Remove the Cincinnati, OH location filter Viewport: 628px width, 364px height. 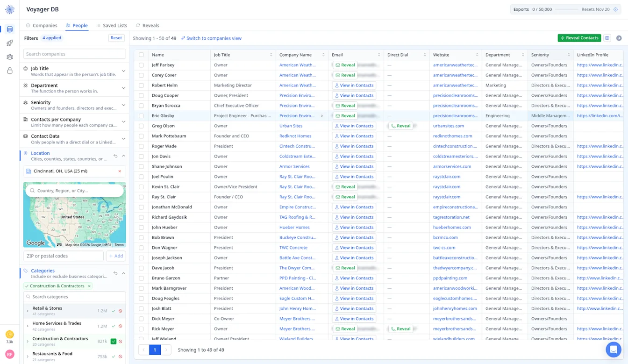(x=120, y=171)
